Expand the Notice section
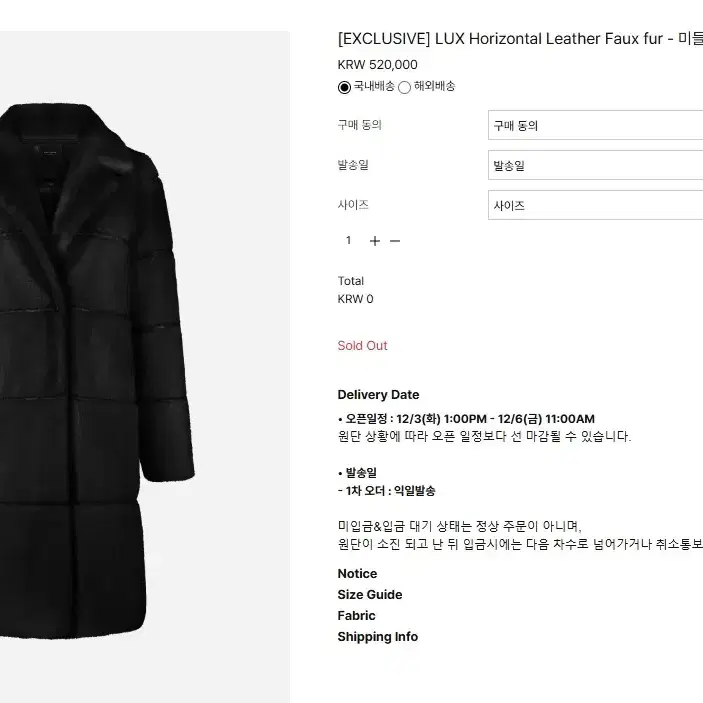703x703 pixels. [x=357, y=574]
